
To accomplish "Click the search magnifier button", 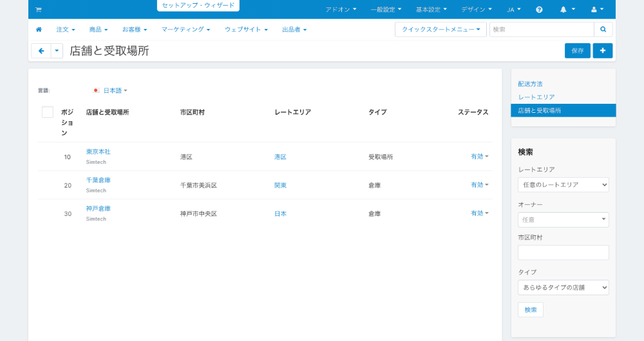I will pos(603,29).
